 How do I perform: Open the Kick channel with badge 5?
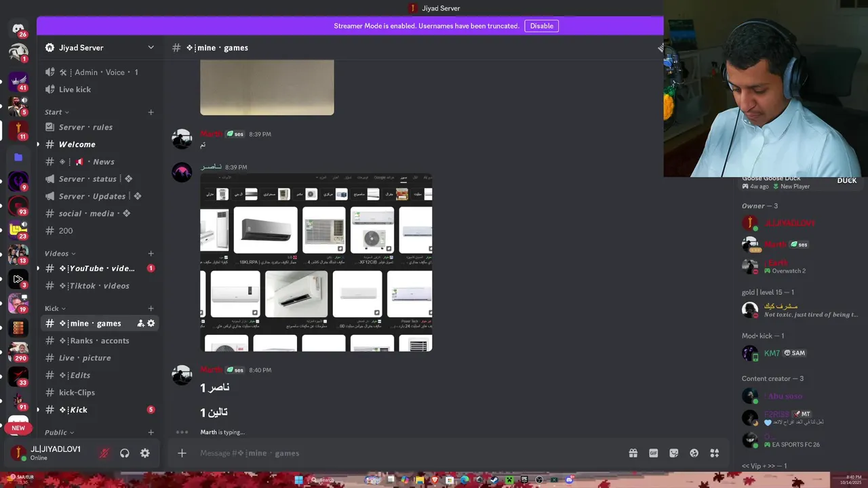[x=100, y=410]
